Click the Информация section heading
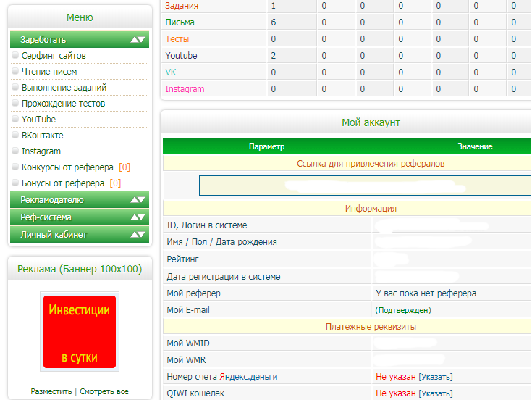 coord(371,209)
